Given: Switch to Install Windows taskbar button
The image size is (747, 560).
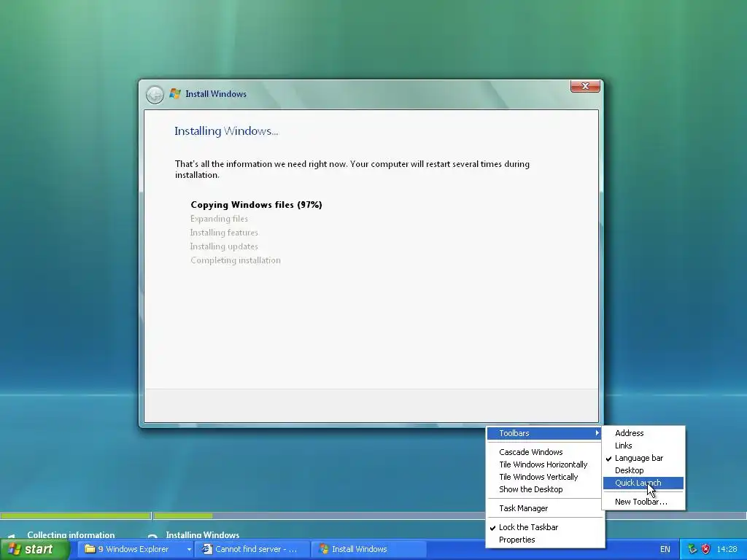Looking at the screenshot, I should point(368,549).
